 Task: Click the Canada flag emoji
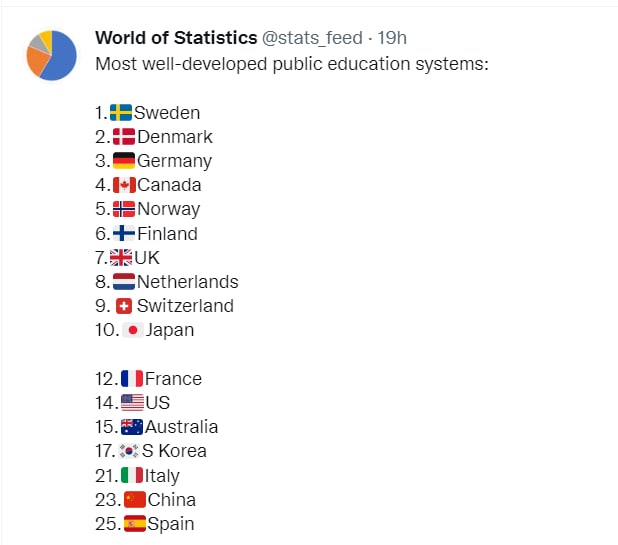point(124,185)
